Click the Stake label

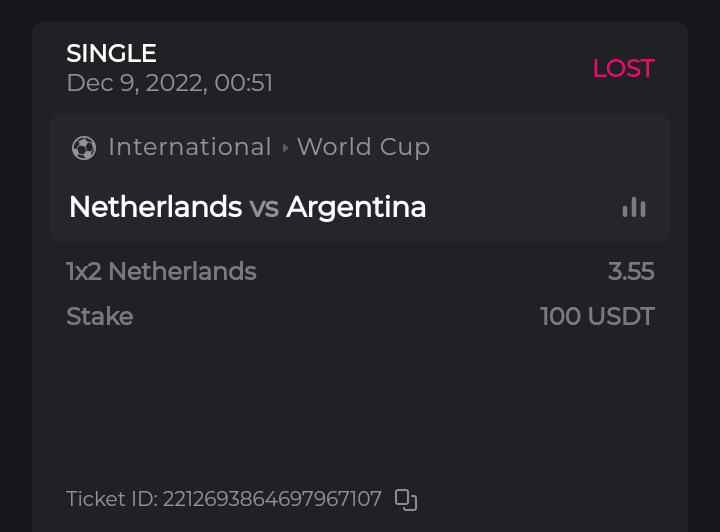[x=99, y=317]
